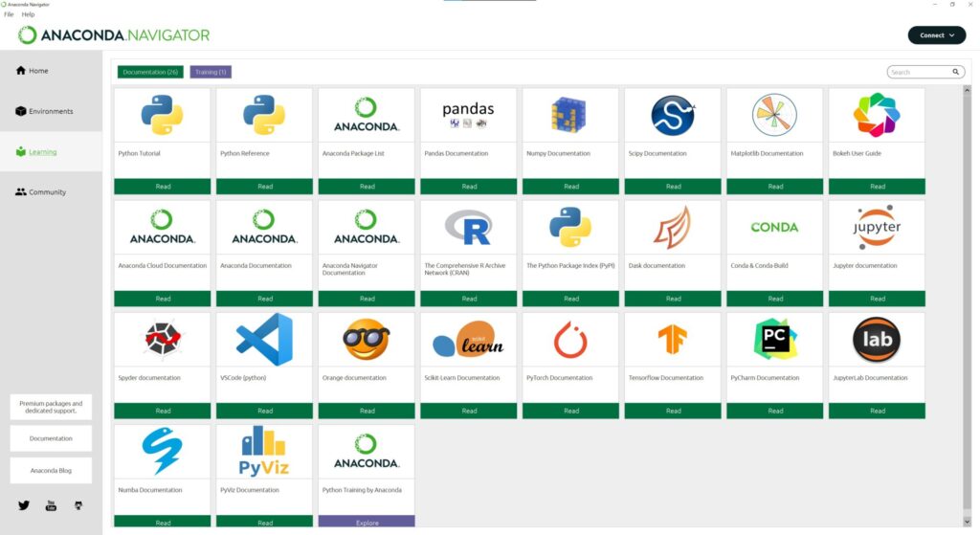Viewport: 980px width, 535px height.
Task: Select the Matplotlib polar chart logo
Action: (774, 115)
